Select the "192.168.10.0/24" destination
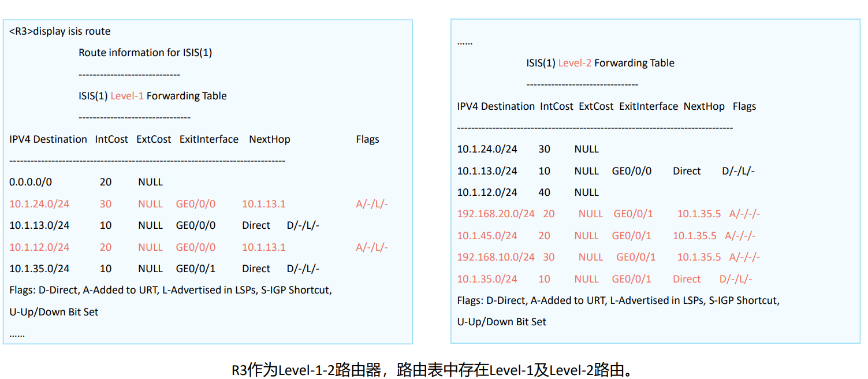This screenshot has width=868, height=379. pos(496,257)
